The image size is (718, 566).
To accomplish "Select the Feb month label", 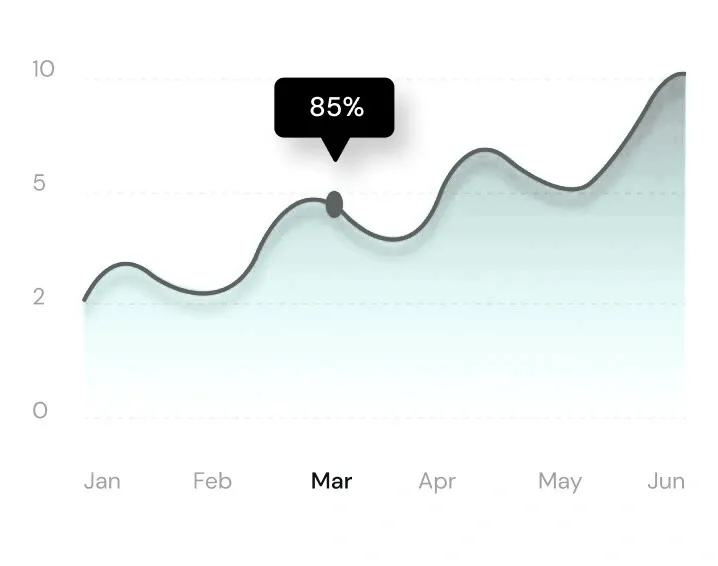I will click(212, 481).
